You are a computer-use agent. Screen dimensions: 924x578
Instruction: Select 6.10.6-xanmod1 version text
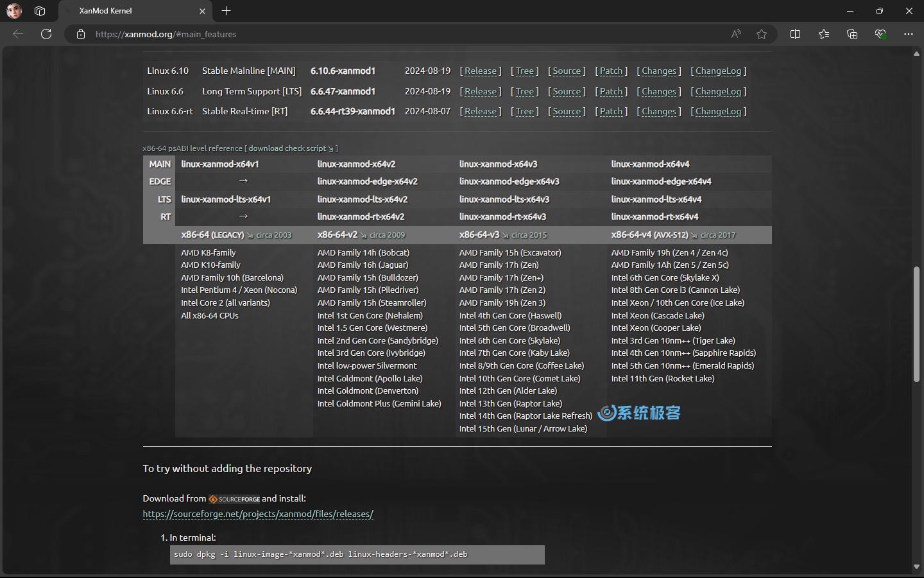(x=343, y=71)
